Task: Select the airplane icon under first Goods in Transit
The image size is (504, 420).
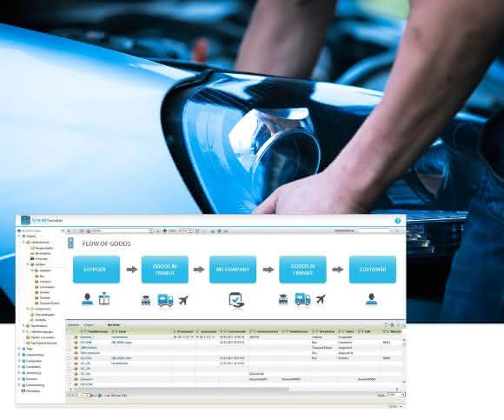Action: click(183, 300)
